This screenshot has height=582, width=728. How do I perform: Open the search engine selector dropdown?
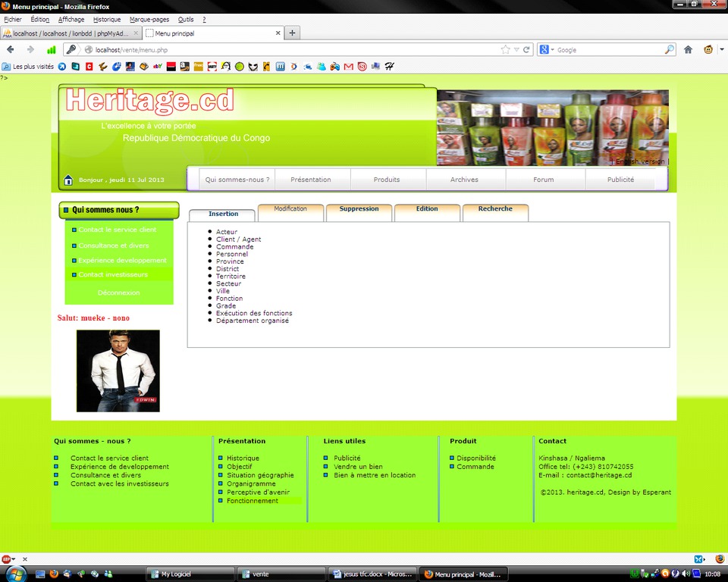pyautogui.click(x=547, y=50)
